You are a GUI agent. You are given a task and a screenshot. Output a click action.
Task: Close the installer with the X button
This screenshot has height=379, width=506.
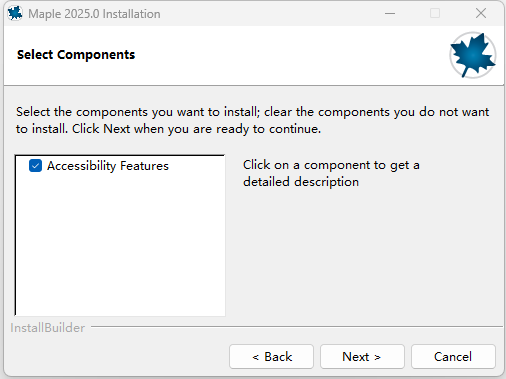pyautogui.click(x=481, y=13)
